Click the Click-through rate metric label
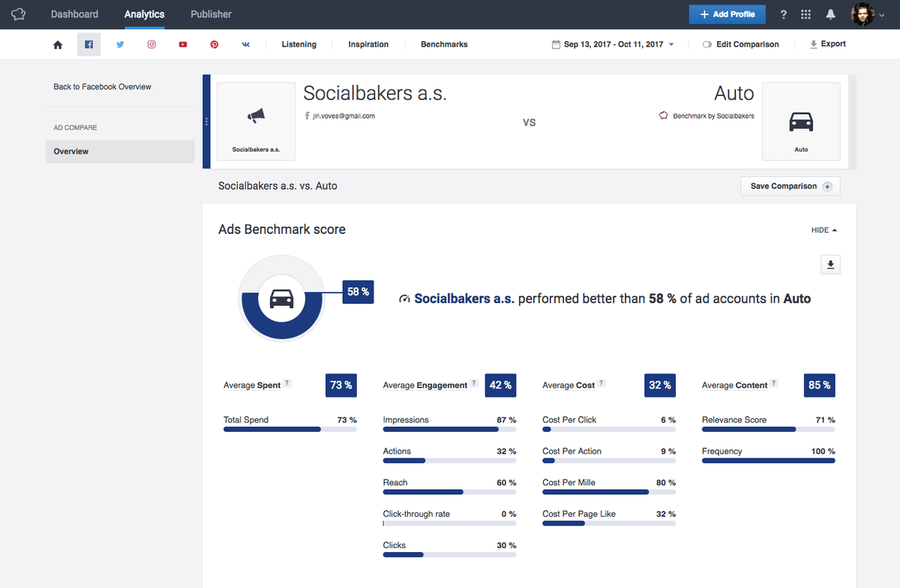 point(416,514)
